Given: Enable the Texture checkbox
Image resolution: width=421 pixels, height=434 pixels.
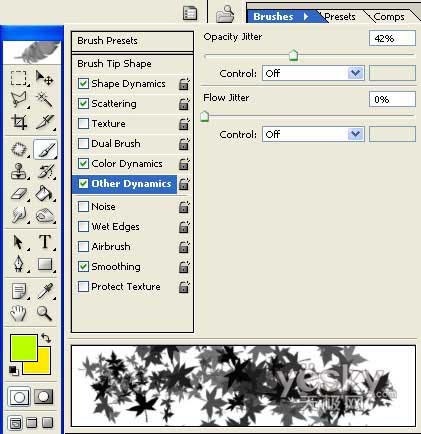Looking at the screenshot, I should [83, 124].
